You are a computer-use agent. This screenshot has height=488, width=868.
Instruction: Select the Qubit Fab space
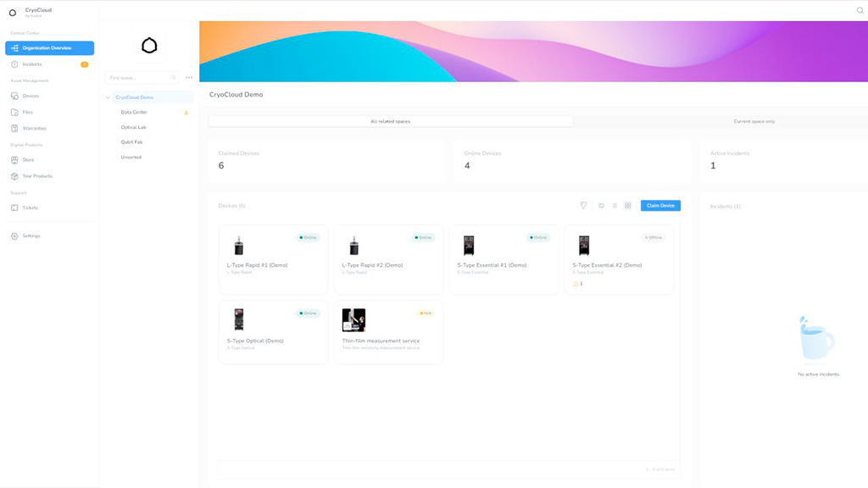point(131,142)
